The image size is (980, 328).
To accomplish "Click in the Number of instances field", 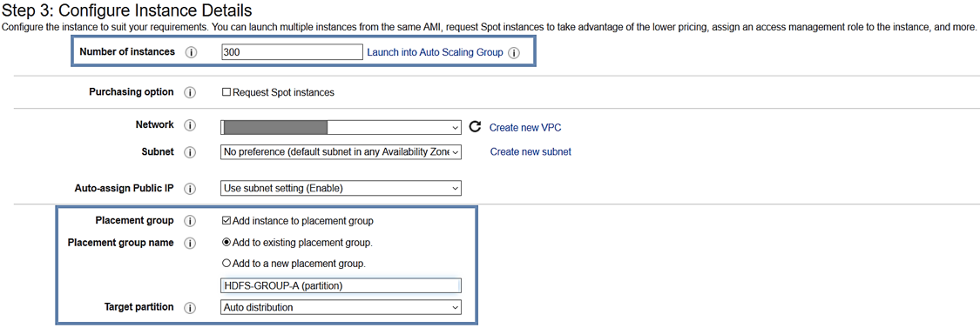I will point(292,52).
